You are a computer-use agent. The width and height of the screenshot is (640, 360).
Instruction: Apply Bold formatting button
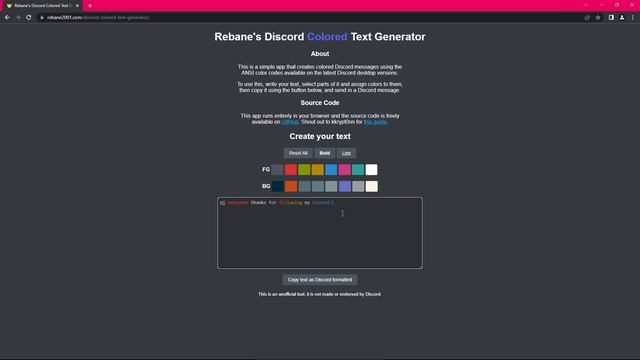click(324, 153)
